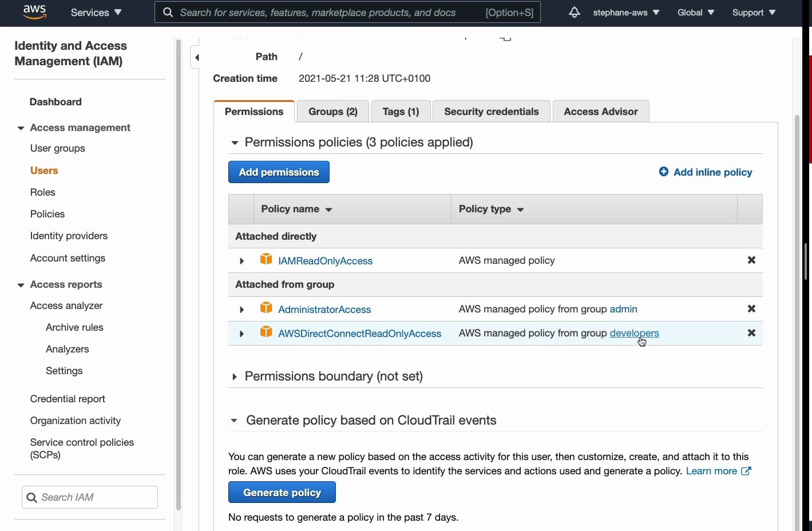Collapse the Access management sidebar group
This screenshot has width=812, height=531.
[21, 128]
